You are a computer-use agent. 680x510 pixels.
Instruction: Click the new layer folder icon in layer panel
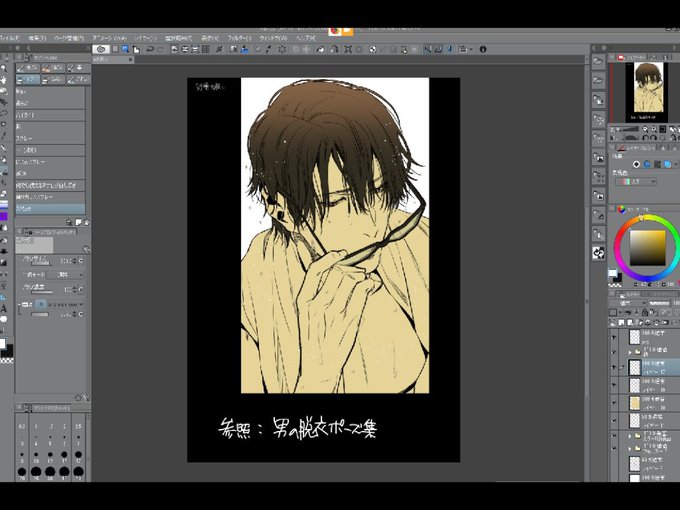[x=639, y=323]
